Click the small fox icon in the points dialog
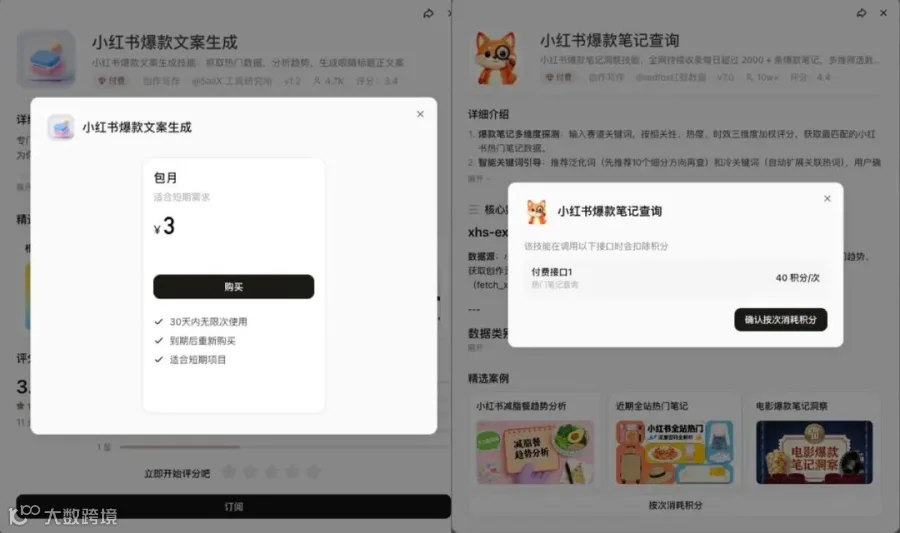 pos(537,212)
